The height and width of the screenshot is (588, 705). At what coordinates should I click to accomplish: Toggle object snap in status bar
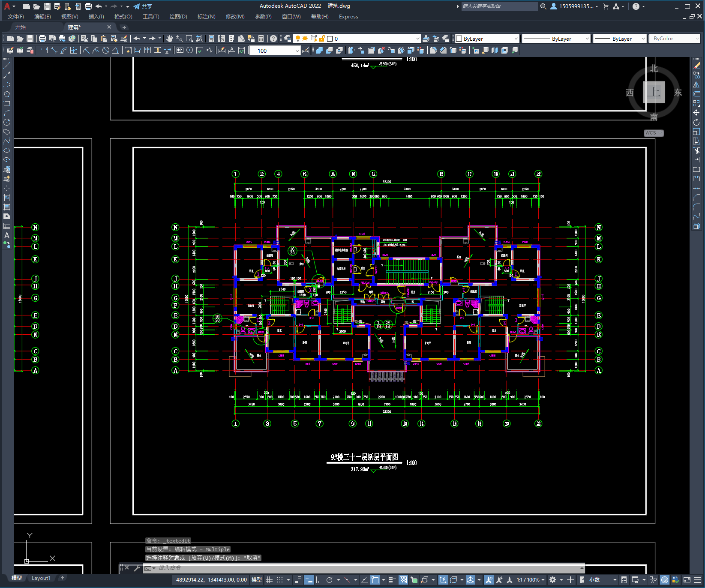tap(375, 580)
